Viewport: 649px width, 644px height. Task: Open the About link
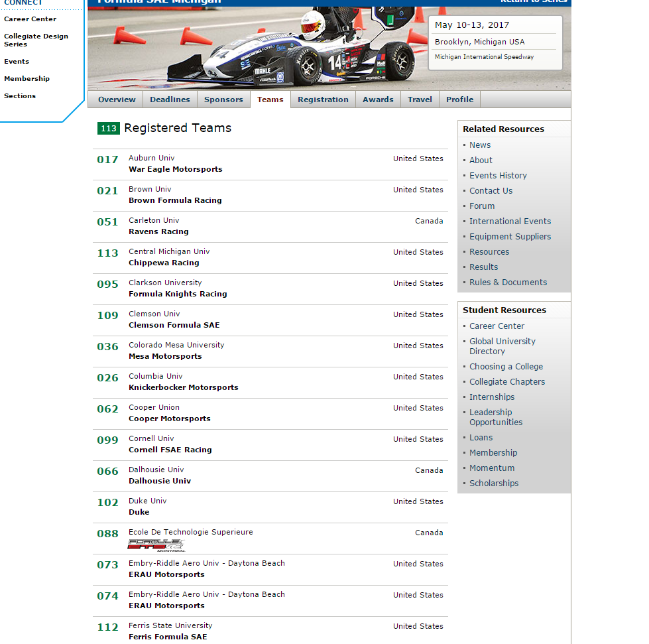tap(481, 161)
